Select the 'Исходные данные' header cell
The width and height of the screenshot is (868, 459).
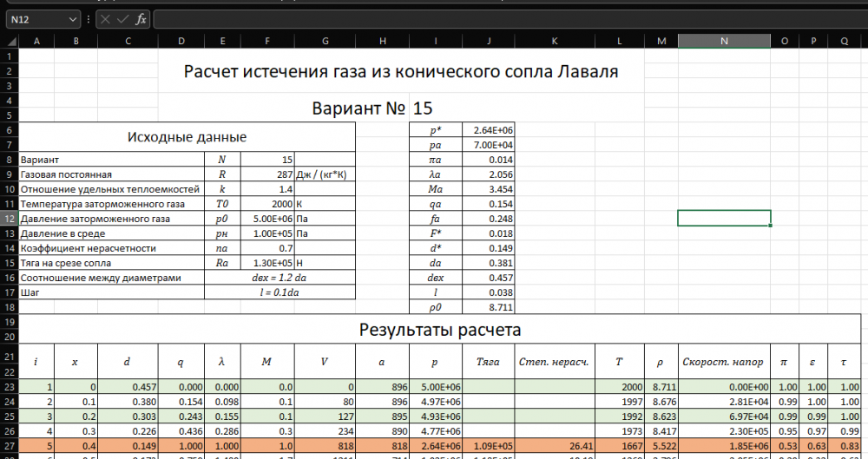click(x=187, y=137)
